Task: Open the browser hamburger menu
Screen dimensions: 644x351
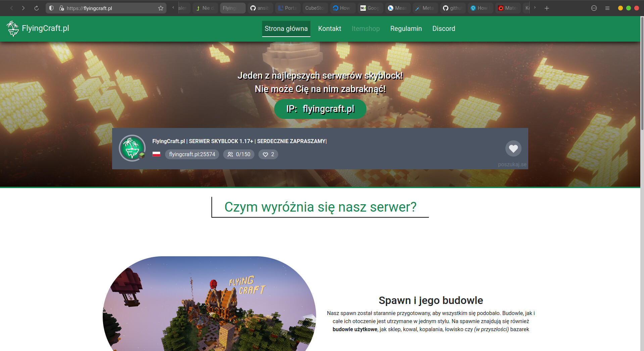Action: point(607,8)
